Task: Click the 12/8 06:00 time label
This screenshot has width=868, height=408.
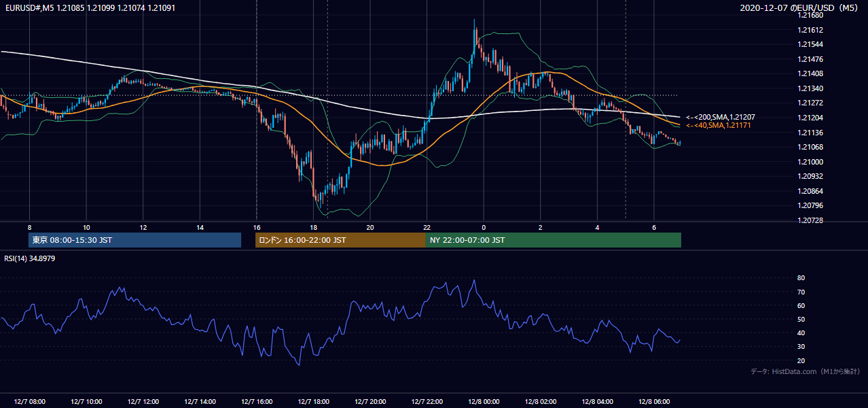Action: (x=654, y=402)
